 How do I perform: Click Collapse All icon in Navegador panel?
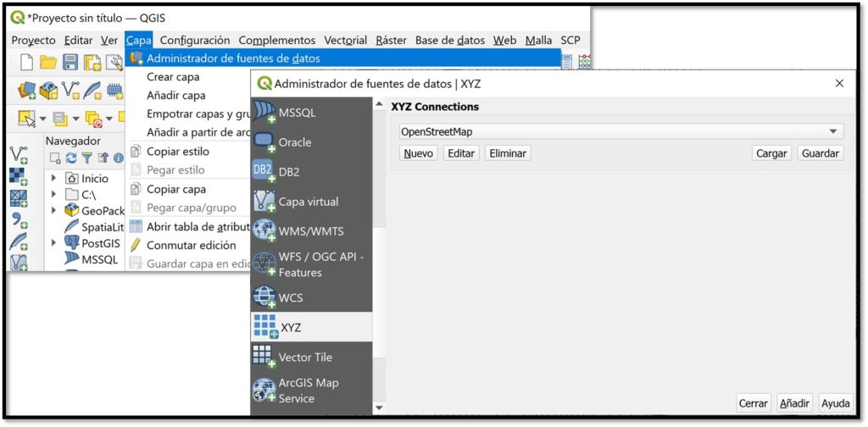[103, 158]
